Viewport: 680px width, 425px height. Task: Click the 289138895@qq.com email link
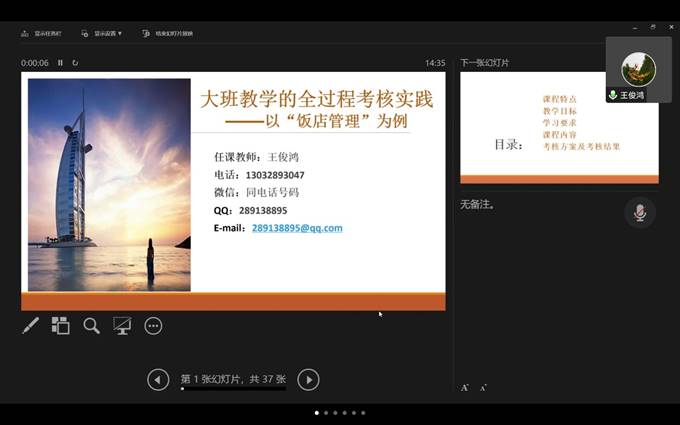pyautogui.click(x=297, y=228)
